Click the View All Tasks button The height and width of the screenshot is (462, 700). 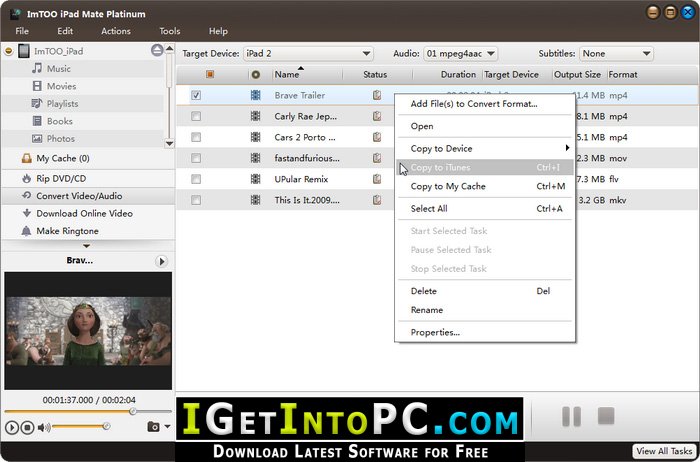click(664, 451)
